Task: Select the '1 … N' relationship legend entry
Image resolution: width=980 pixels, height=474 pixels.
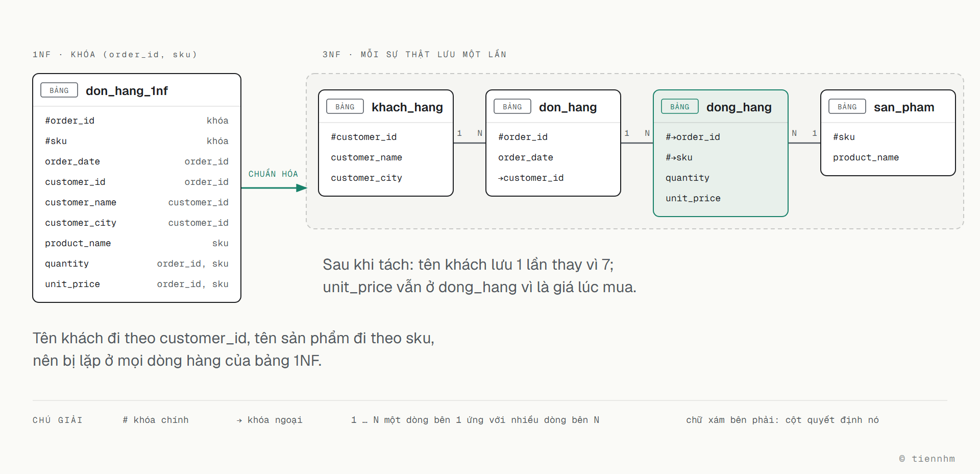Action: click(475, 420)
